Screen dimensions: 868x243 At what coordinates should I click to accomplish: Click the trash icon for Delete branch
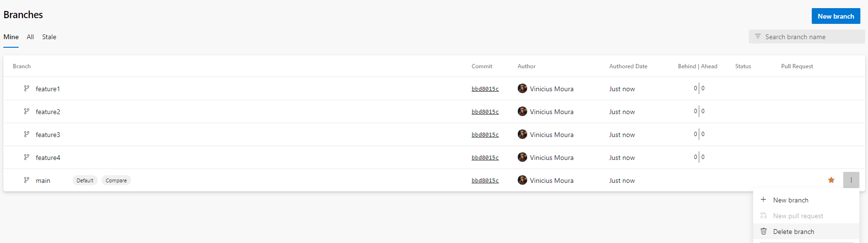[764, 231]
